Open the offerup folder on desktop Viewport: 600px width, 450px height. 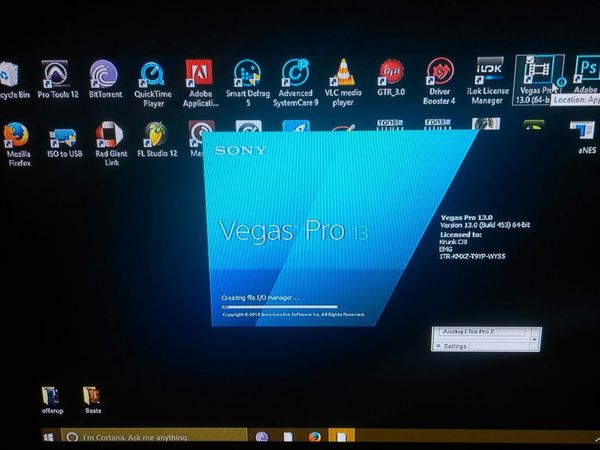52,400
